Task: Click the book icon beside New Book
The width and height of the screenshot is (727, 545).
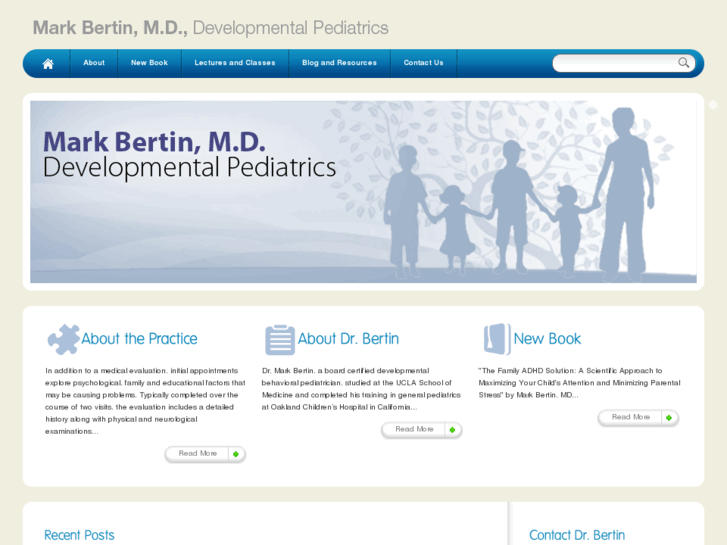Action: [x=497, y=339]
